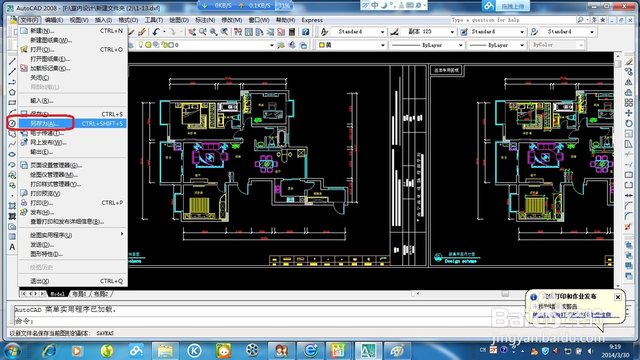This screenshot has height=360, width=640.
Task: Open the yellow color control dropdown
Action: point(382,45)
